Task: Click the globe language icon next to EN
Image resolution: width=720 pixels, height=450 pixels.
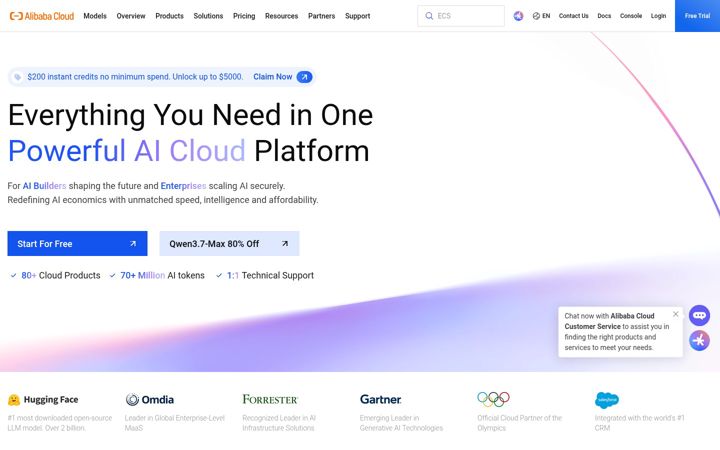Action: click(x=536, y=16)
